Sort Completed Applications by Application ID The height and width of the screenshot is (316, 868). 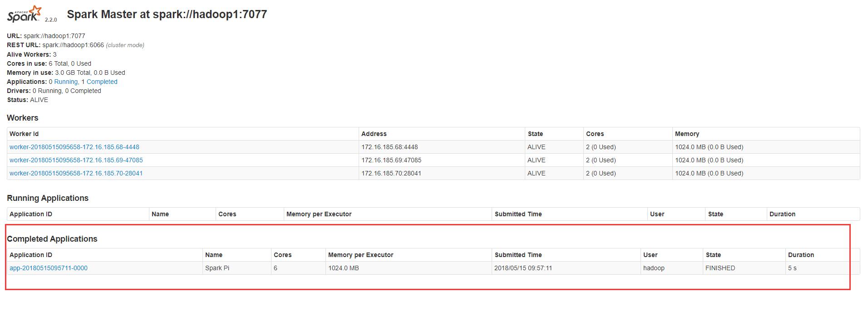point(31,255)
